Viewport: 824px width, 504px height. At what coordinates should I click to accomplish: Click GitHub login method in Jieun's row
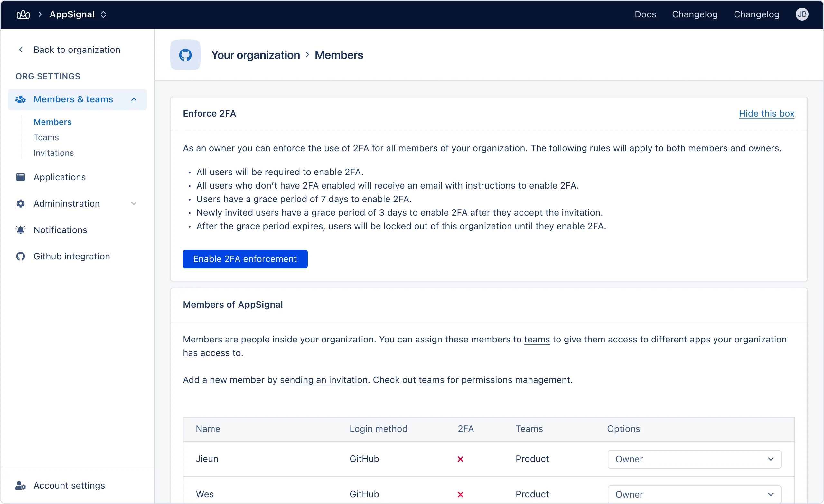coord(364,459)
